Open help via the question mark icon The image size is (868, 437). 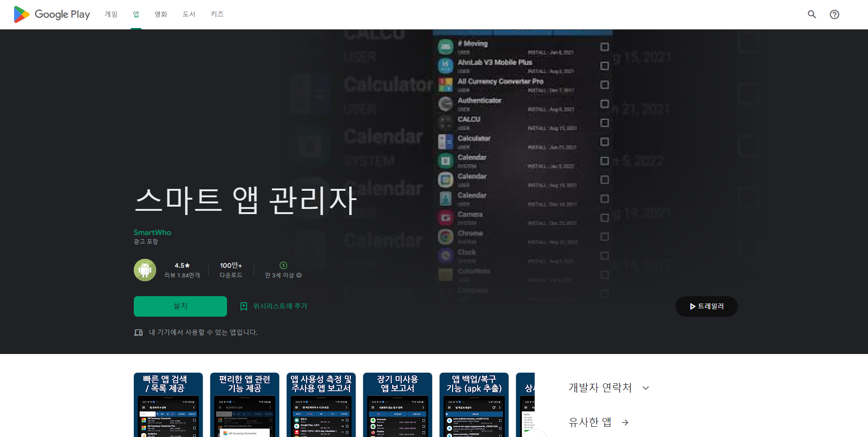tap(834, 14)
